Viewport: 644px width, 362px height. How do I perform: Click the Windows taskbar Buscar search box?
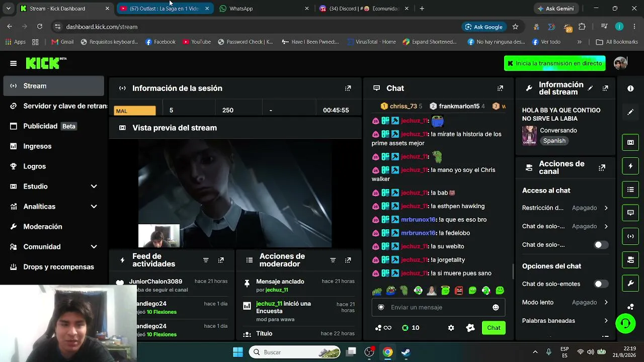(295, 352)
